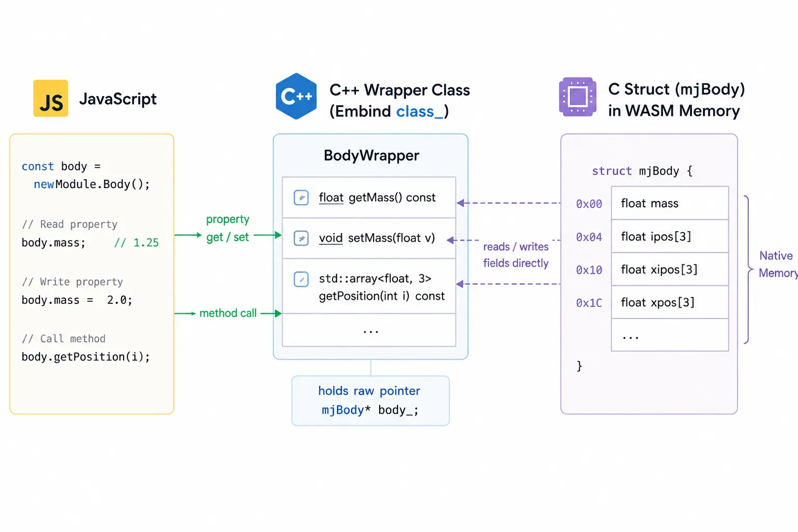Viewport: 798px width, 532px height.
Task: Select the BodyWrapper class title
Action: click(x=371, y=155)
